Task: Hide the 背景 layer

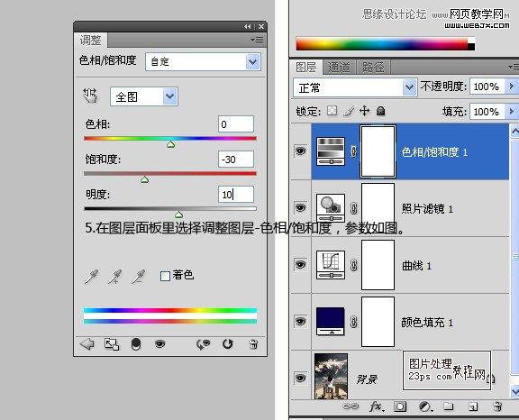Action: point(301,378)
